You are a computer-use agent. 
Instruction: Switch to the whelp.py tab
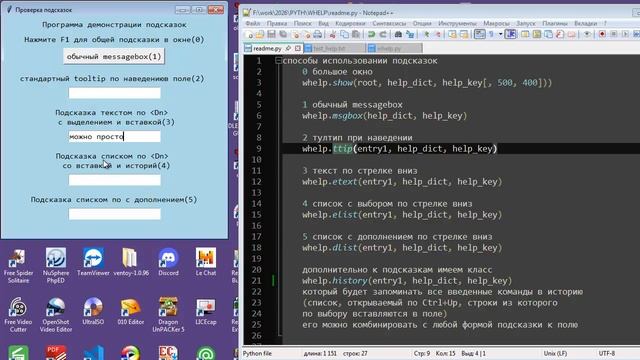[394, 48]
